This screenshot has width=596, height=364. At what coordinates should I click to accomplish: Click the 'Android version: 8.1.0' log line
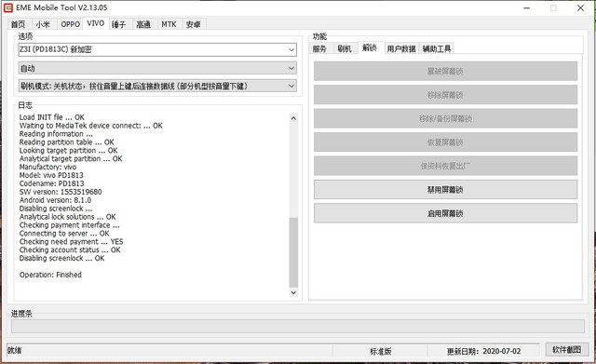(x=55, y=200)
